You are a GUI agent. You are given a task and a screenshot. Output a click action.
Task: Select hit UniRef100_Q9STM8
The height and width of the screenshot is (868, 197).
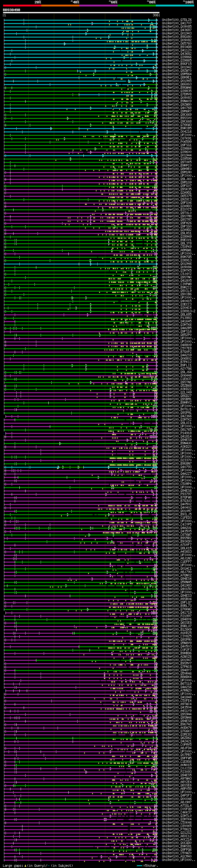click(x=177, y=216)
